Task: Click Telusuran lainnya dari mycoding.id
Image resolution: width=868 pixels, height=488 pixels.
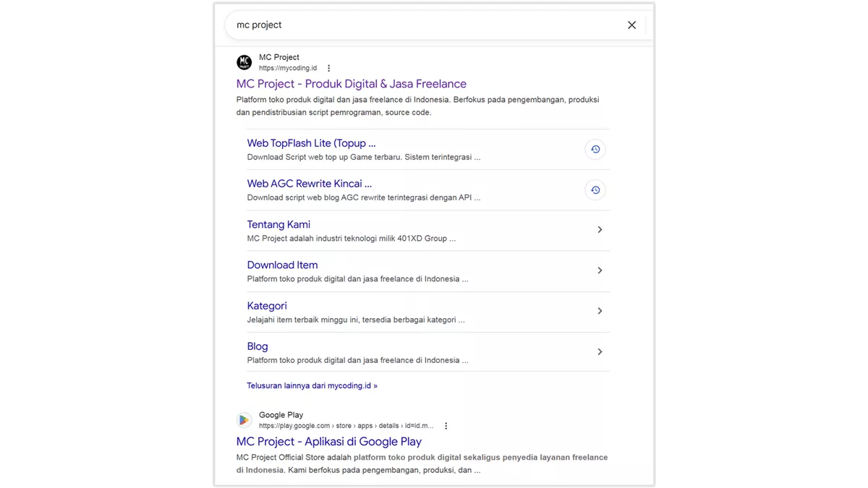Action: coord(312,385)
